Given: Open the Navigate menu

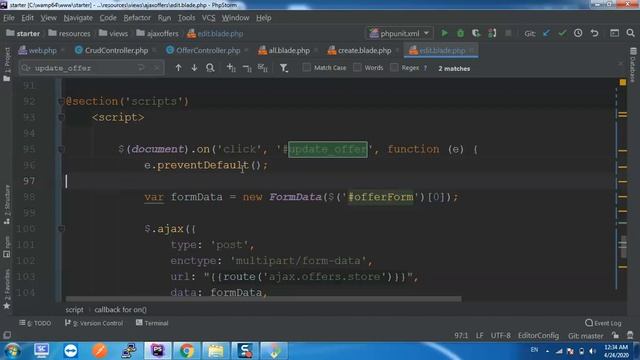Looking at the screenshot, I should coord(78,18).
